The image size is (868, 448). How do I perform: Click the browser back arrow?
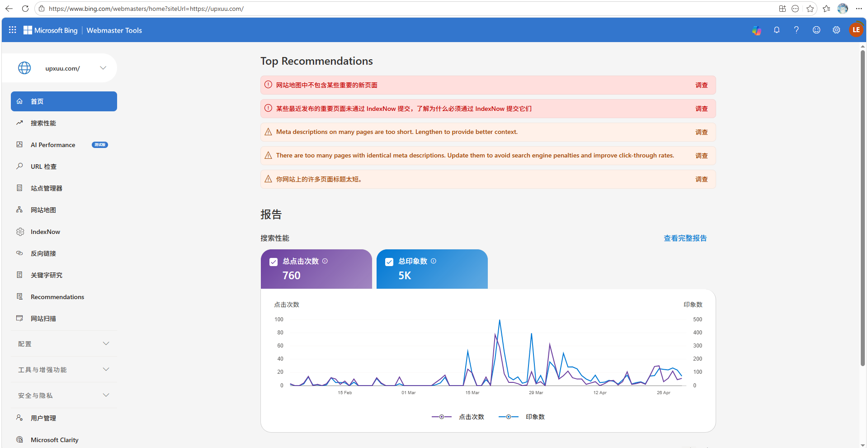click(9, 9)
